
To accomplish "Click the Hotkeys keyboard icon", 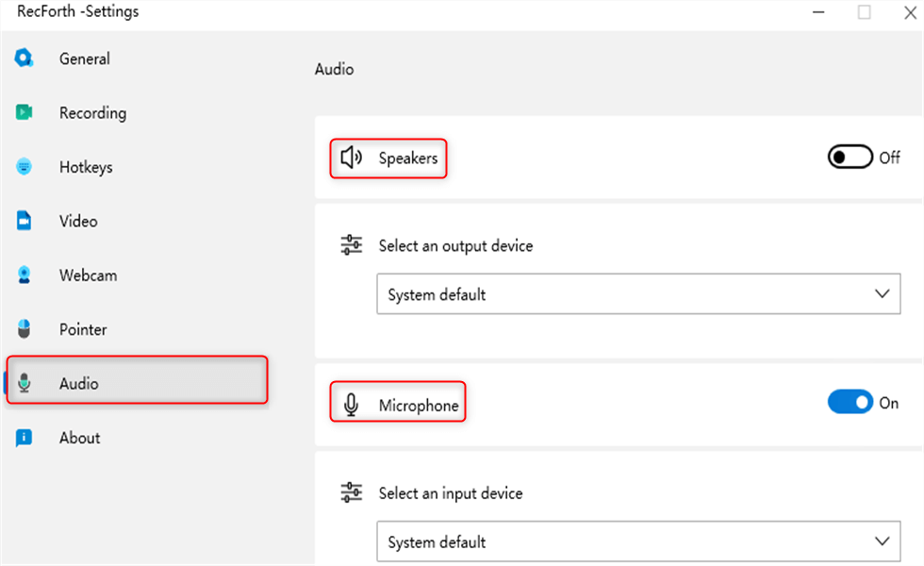I will [x=24, y=167].
